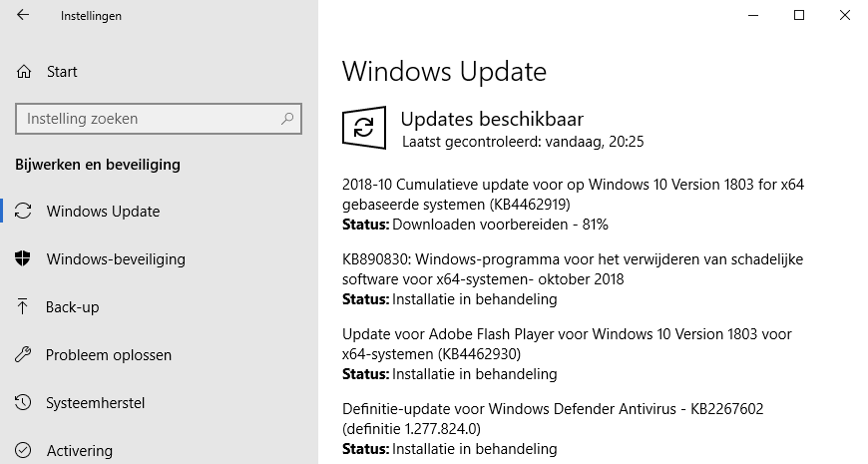This screenshot has height=464, width=868.
Task: Go to Start settings home
Action: 62,72
